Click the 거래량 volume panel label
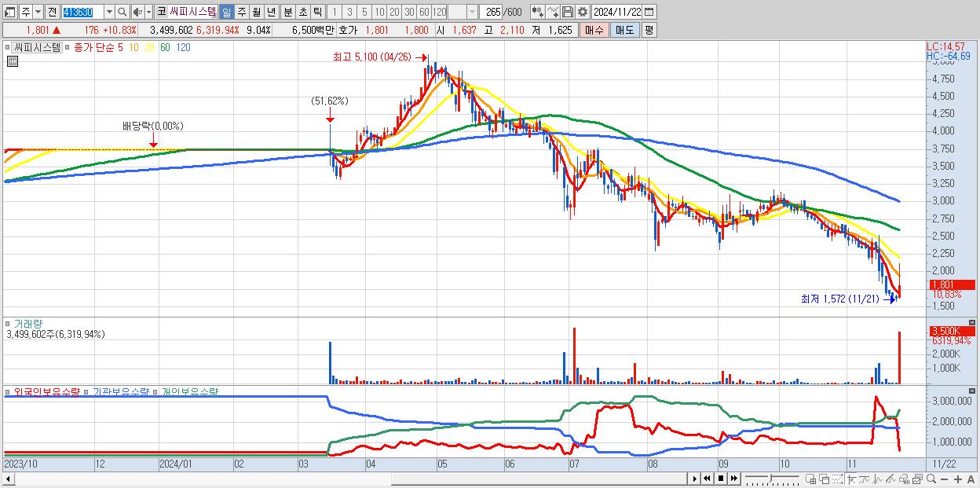The image size is (980, 488). (28, 324)
